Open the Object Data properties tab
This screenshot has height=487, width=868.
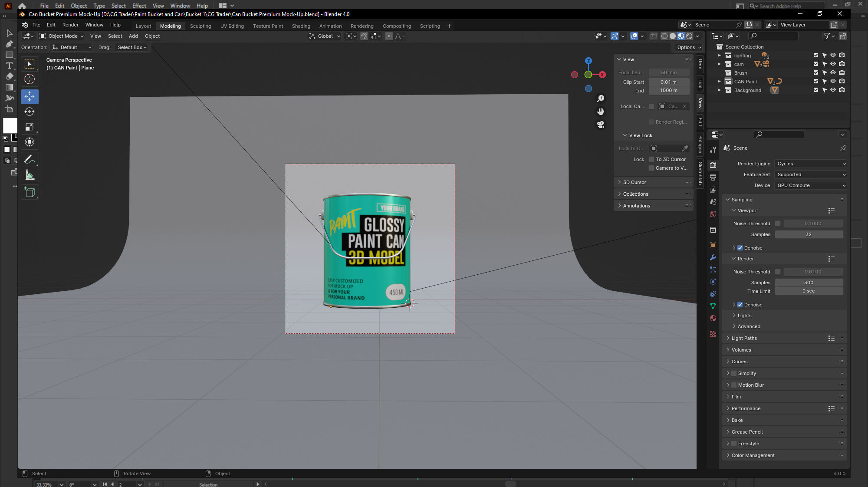[x=713, y=306]
